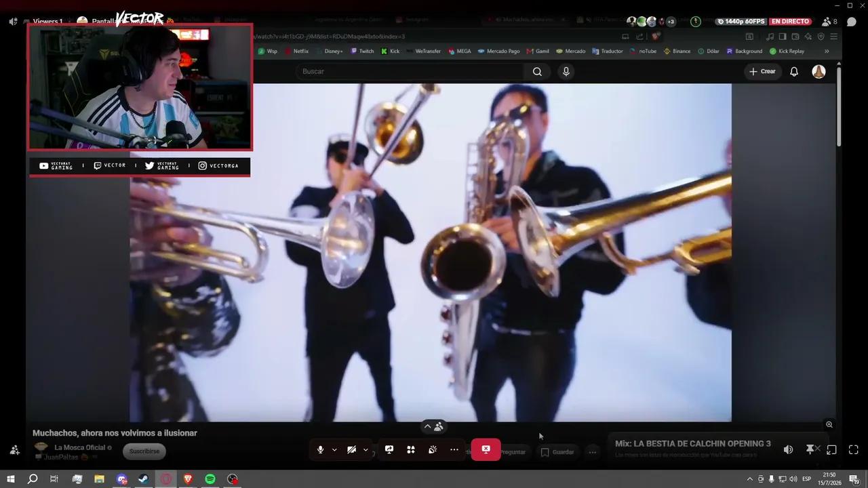Click the Guardar video button
Screen dimensions: 868x488
(x=557, y=452)
